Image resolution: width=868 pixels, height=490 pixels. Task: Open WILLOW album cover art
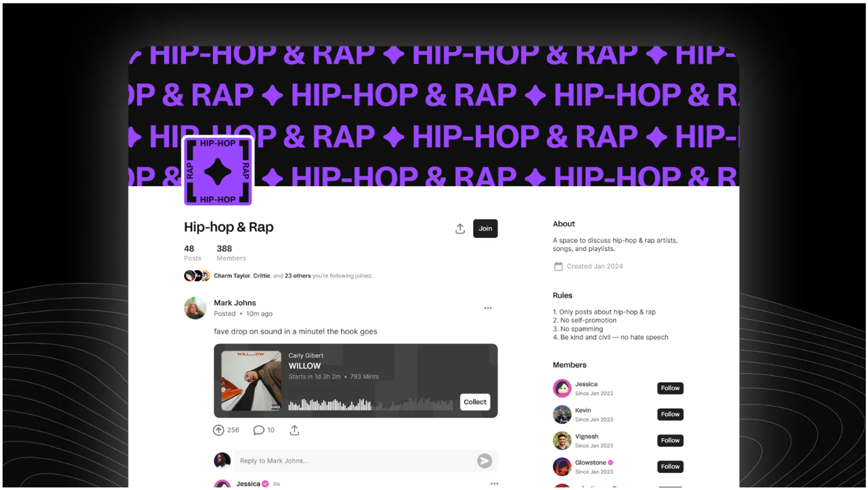point(251,381)
